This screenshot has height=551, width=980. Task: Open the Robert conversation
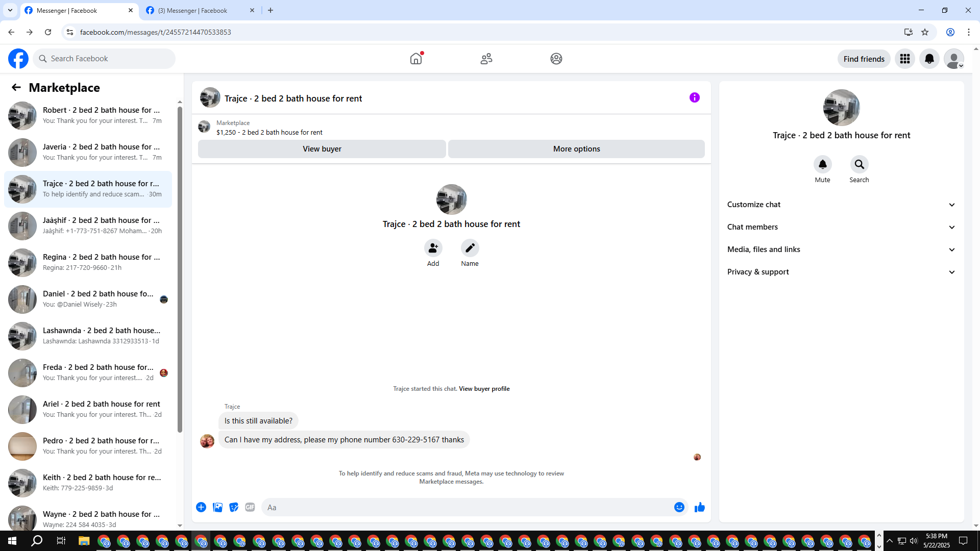88,116
